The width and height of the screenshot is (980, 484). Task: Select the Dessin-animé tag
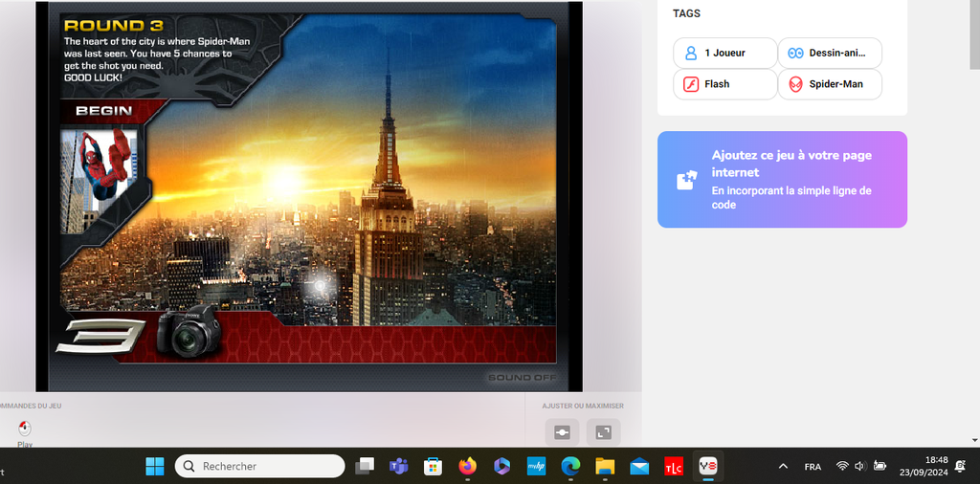coord(830,53)
